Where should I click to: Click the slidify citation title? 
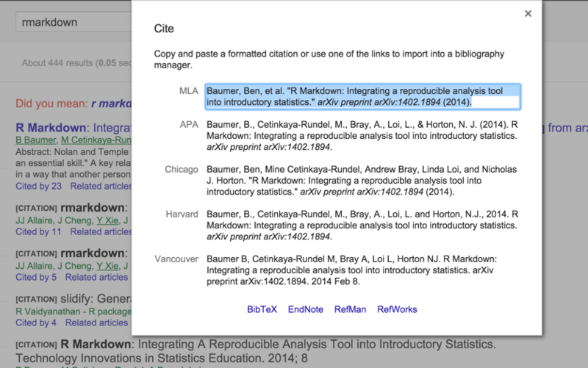(96, 299)
